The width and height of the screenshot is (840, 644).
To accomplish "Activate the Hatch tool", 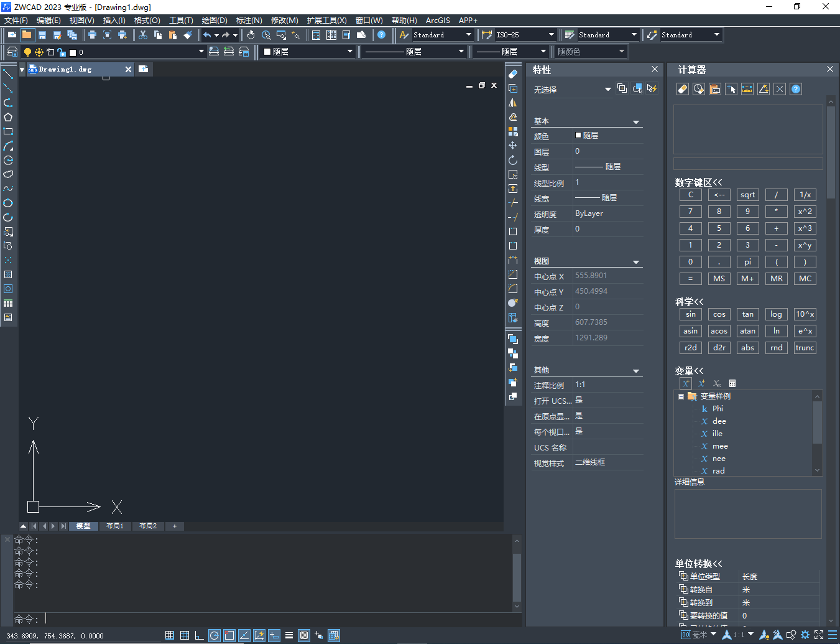I will (x=8, y=274).
